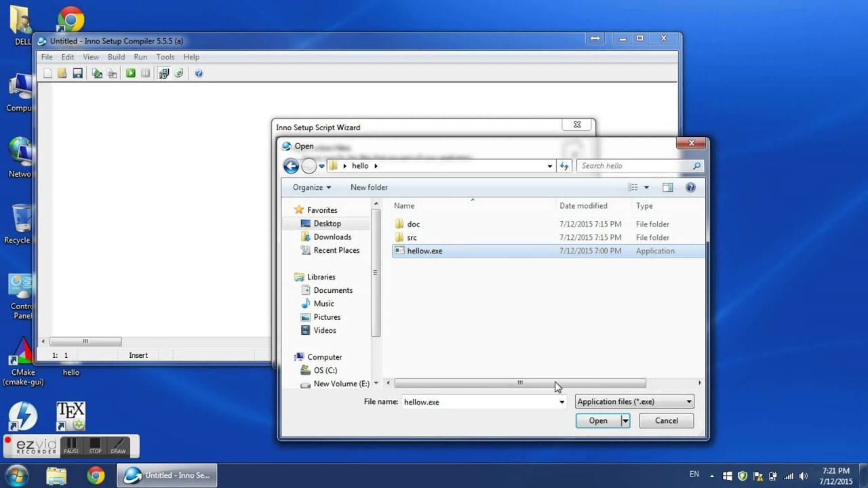
Task: Open Chrome from taskbar
Action: click(96, 475)
